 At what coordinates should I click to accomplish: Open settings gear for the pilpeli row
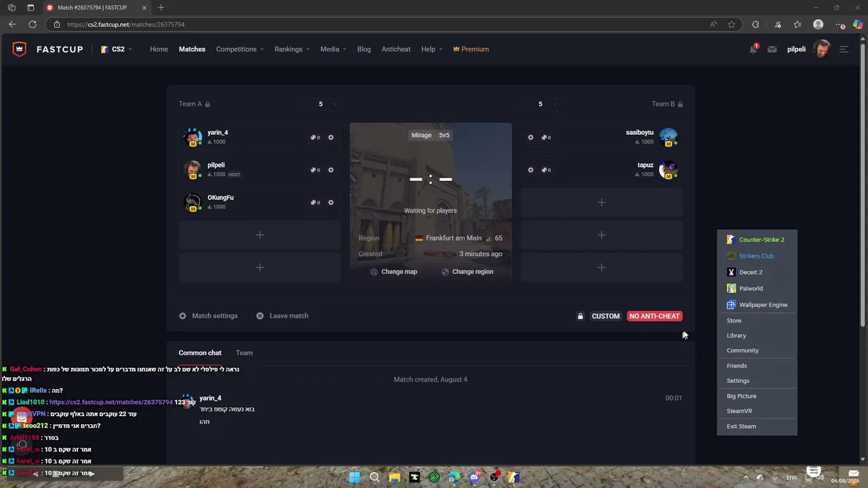click(x=331, y=170)
